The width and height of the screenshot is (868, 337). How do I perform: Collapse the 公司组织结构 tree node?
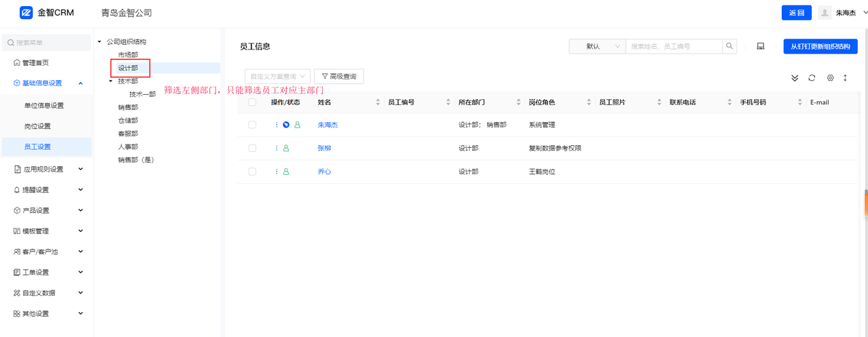coord(100,42)
